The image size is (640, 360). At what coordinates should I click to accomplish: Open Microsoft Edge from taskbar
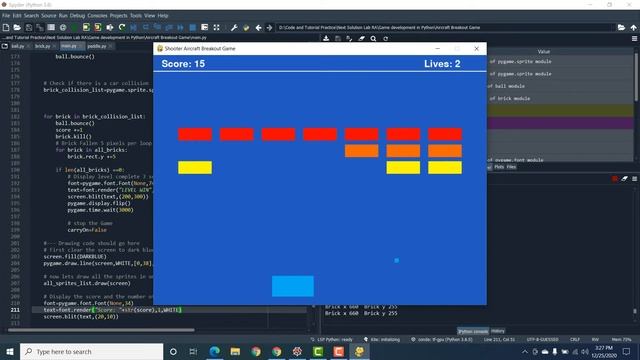(x=215, y=351)
